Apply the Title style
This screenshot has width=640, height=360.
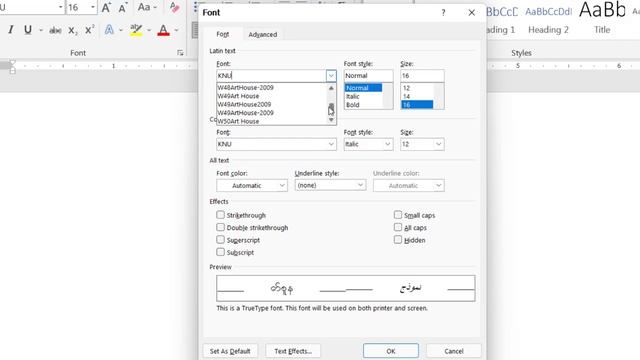[x=602, y=20]
